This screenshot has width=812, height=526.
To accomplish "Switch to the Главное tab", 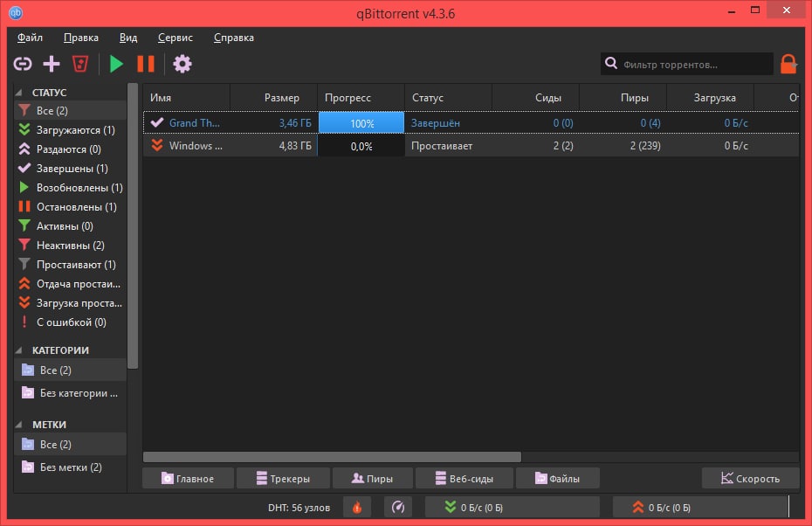I will coord(188,478).
